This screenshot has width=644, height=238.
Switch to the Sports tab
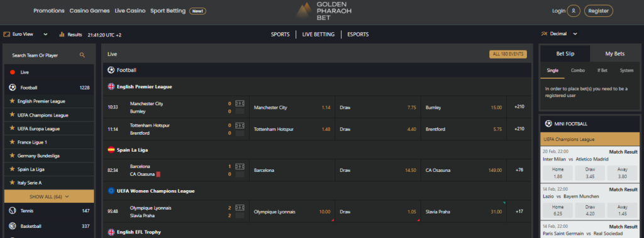[280, 35]
